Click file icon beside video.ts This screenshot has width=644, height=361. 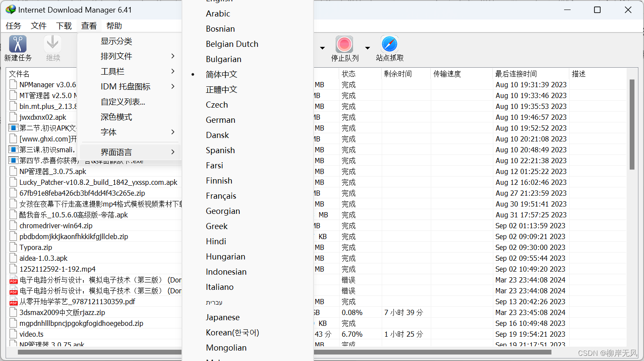tap(13, 334)
